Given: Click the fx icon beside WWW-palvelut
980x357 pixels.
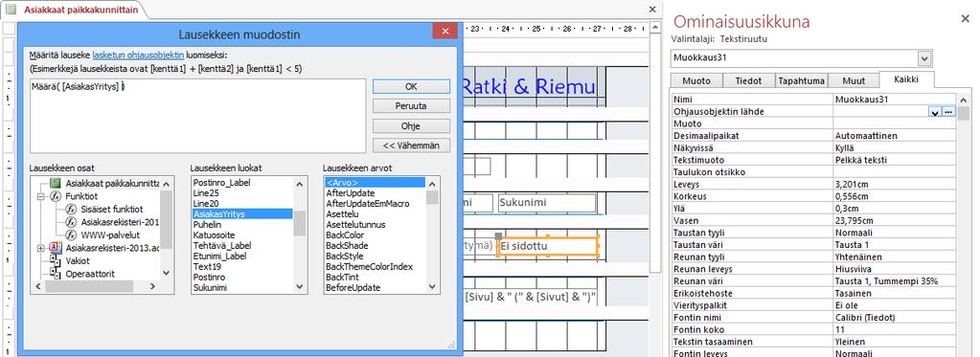Looking at the screenshot, I should 71,235.
